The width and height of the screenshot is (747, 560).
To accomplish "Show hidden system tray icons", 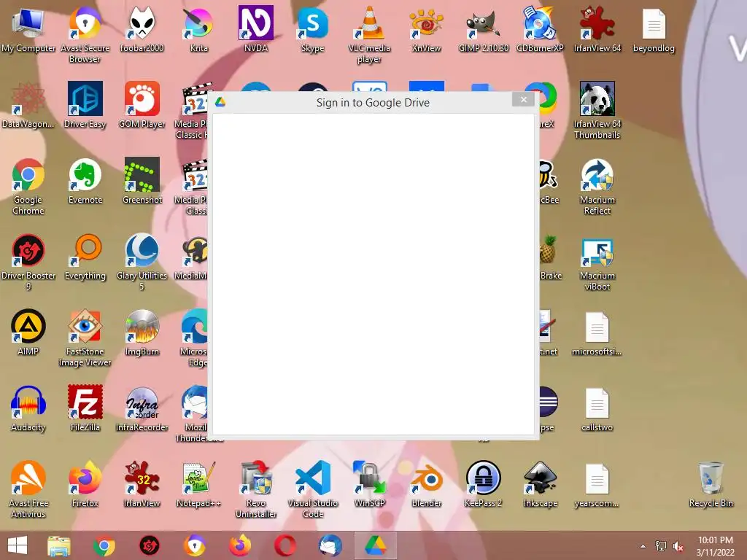I will pos(643,546).
